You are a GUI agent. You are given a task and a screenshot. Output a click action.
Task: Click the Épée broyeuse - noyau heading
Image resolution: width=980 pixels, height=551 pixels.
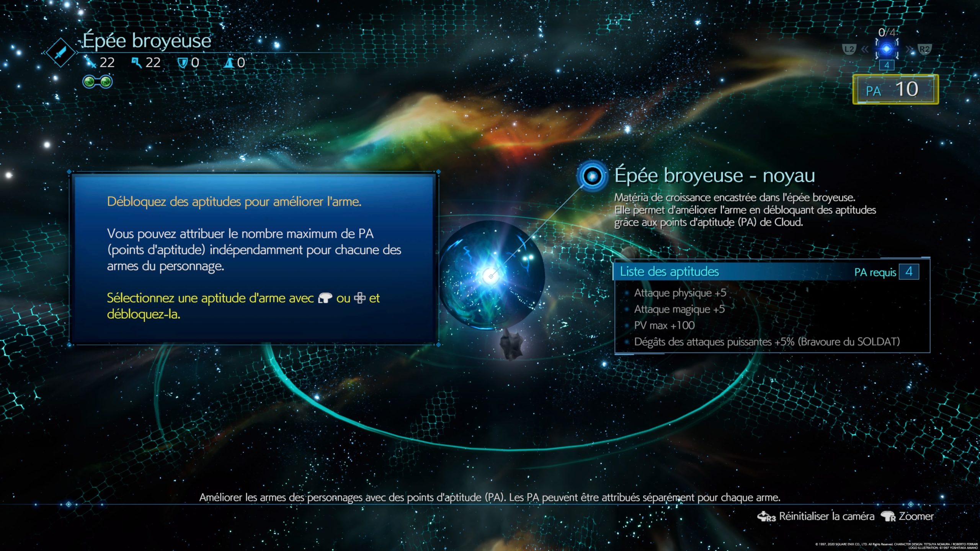coord(715,176)
